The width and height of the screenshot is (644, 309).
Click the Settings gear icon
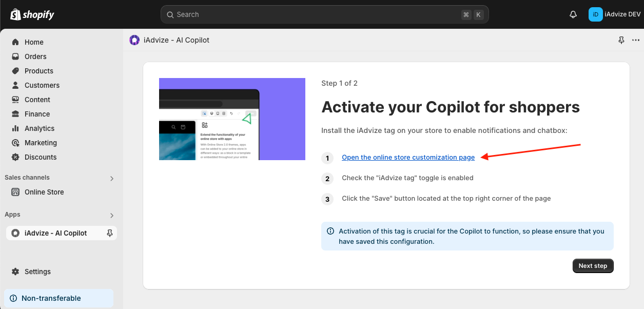point(15,272)
